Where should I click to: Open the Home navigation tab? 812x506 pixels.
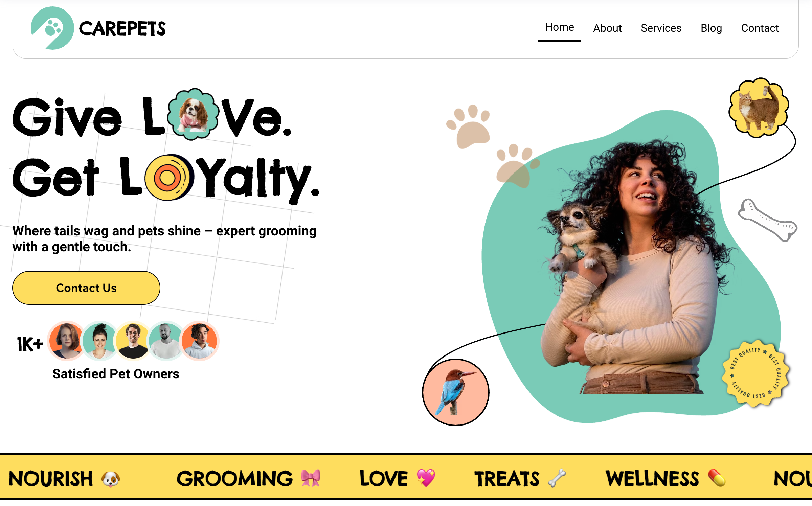tap(559, 27)
